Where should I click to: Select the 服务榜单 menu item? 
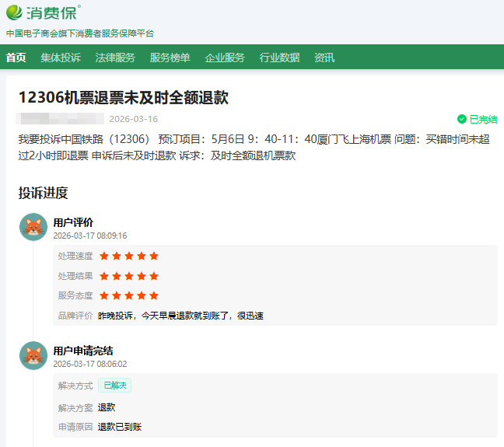[x=170, y=58]
